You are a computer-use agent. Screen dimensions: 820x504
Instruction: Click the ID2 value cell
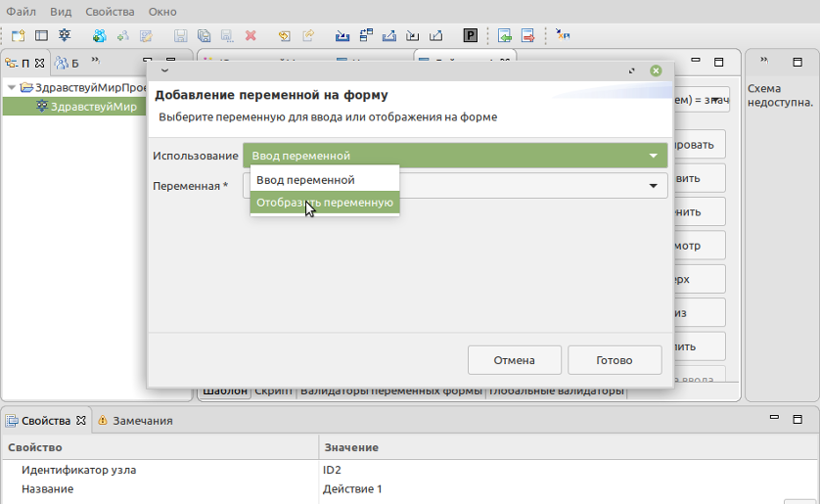[x=332, y=470]
